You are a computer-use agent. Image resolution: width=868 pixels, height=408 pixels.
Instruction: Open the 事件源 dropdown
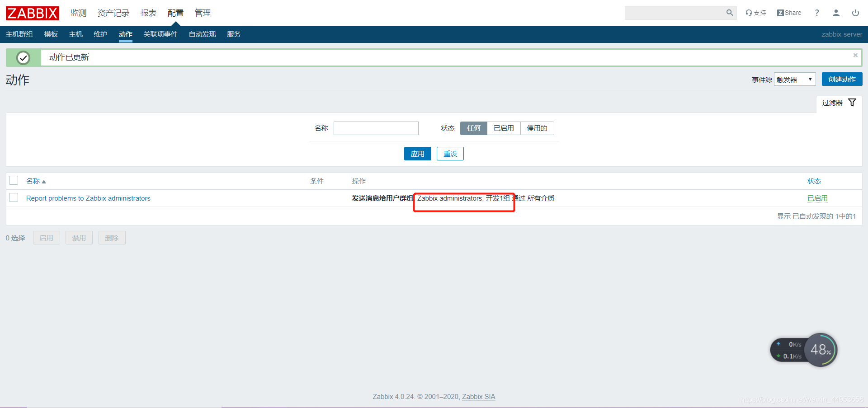click(795, 80)
